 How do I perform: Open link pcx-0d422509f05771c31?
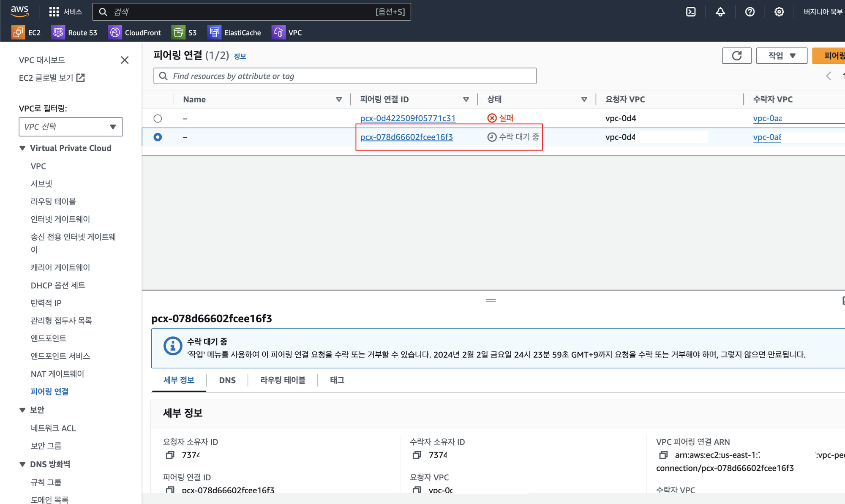coord(408,118)
